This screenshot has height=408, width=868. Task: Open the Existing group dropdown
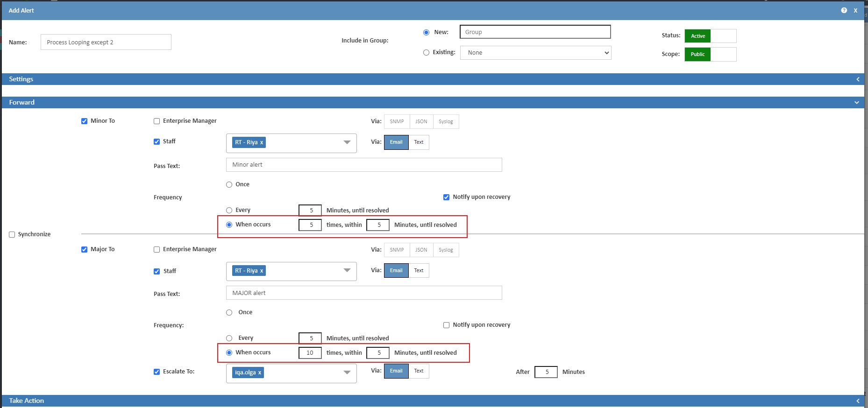(x=535, y=53)
